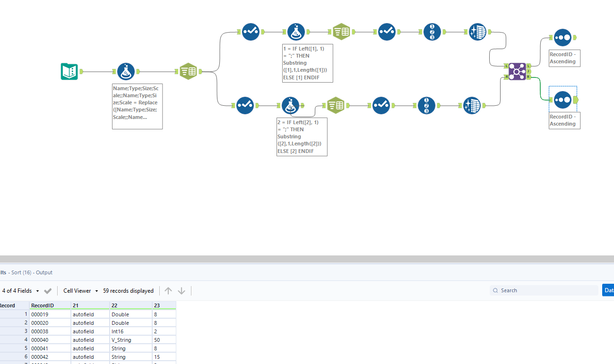Click the blue Data button at far right
The image size is (614, 364).
tap(608, 290)
